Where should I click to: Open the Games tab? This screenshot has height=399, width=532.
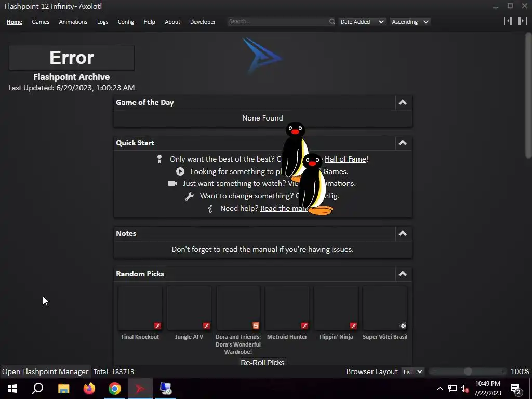[x=41, y=22]
